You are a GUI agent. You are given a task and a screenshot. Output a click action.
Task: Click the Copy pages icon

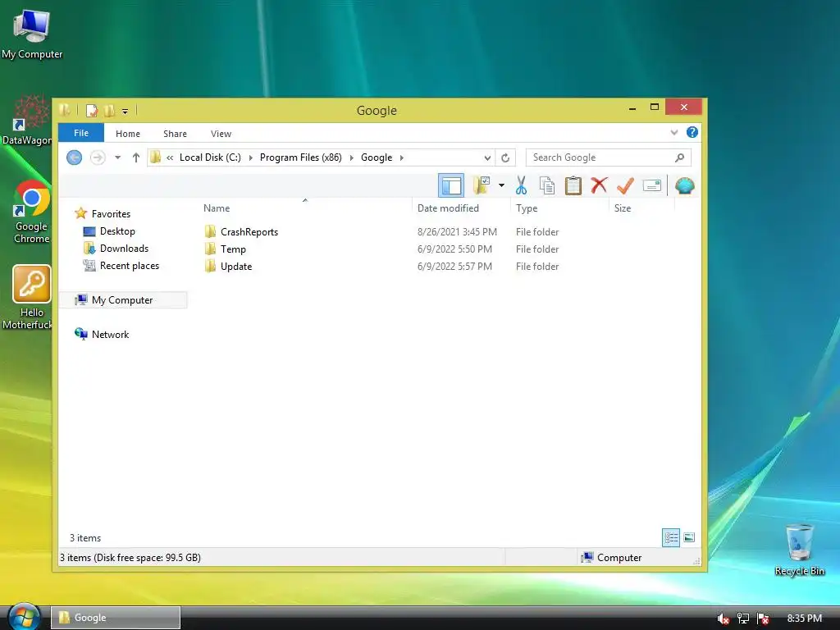click(x=547, y=185)
